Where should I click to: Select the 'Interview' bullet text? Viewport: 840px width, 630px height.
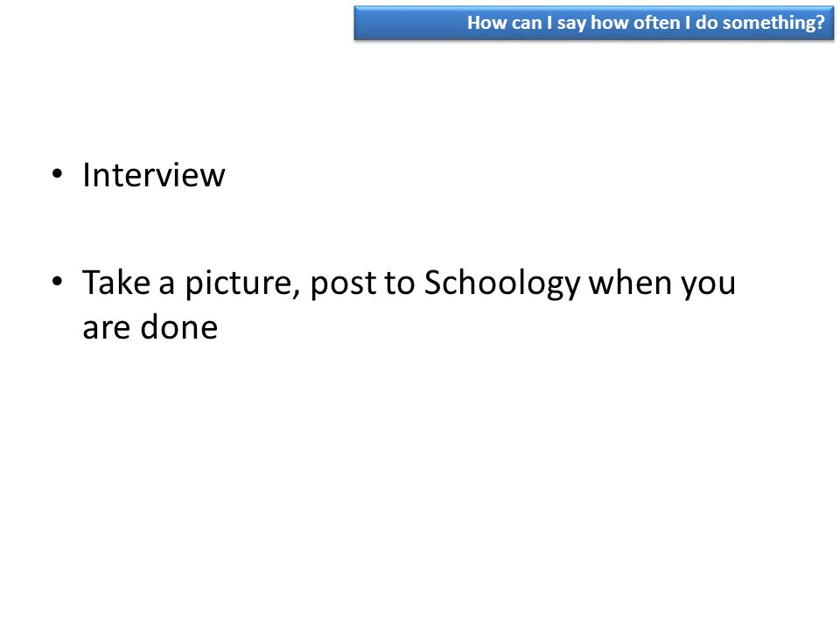tap(154, 175)
